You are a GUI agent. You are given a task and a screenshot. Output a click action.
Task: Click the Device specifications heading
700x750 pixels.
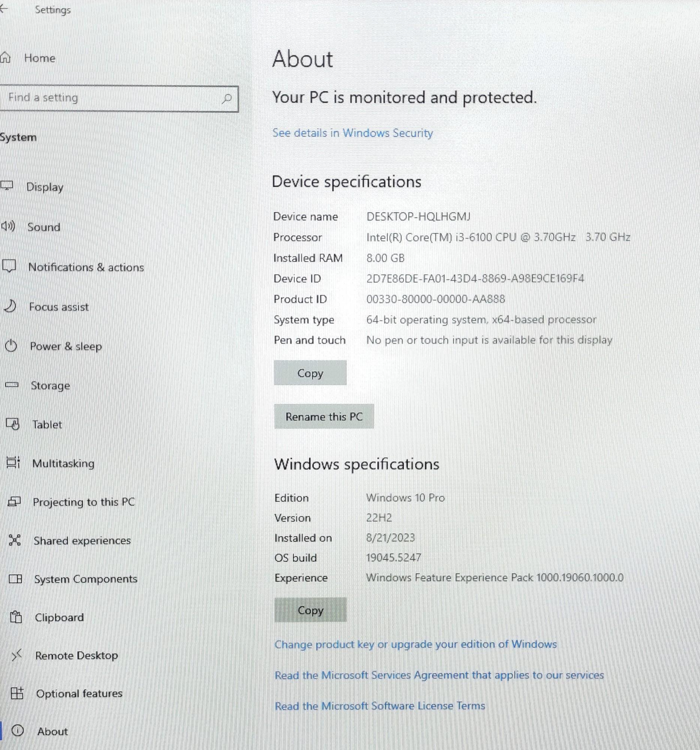coord(346,182)
